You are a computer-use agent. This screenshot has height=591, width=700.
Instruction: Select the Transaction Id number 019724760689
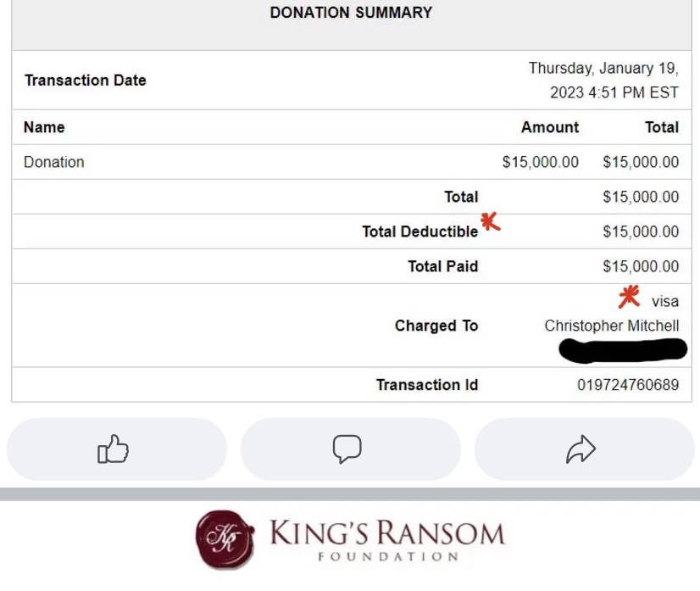[x=628, y=385]
